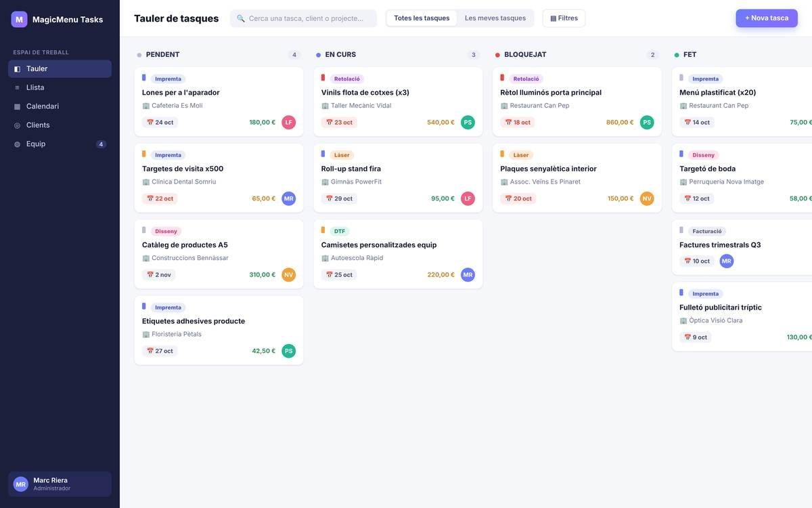This screenshot has width=812, height=508.
Task: Click client Òptica Visió Clara
Action: pyautogui.click(x=716, y=321)
